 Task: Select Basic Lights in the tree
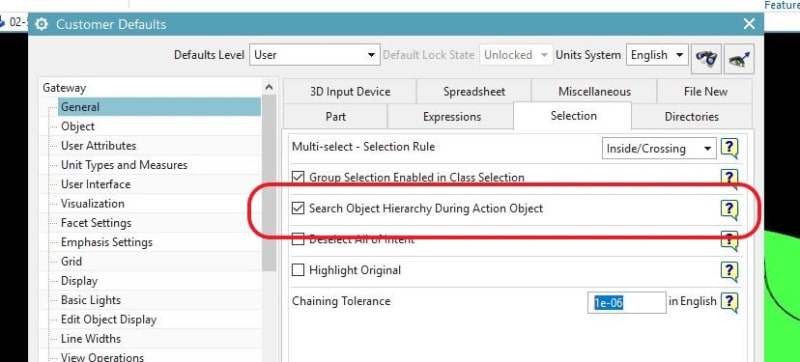point(91,300)
